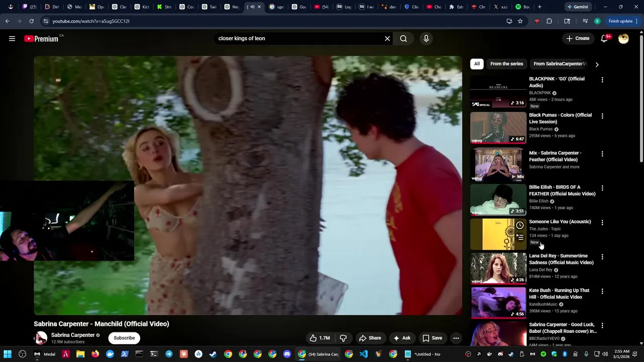This screenshot has width=644, height=362.
Task: Dislike the Manchild video
Action: click(x=343, y=338)
